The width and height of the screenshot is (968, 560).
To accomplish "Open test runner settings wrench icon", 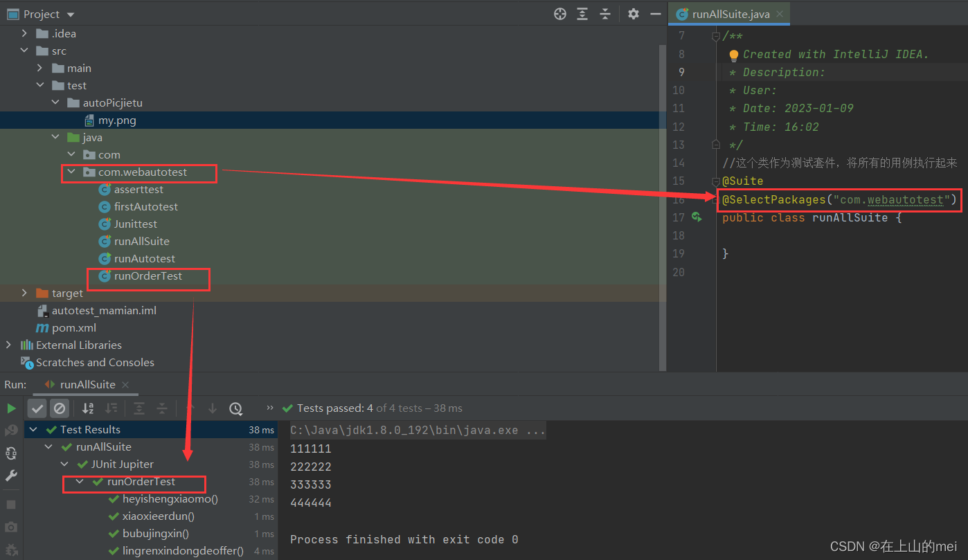I will click(11, 476).
